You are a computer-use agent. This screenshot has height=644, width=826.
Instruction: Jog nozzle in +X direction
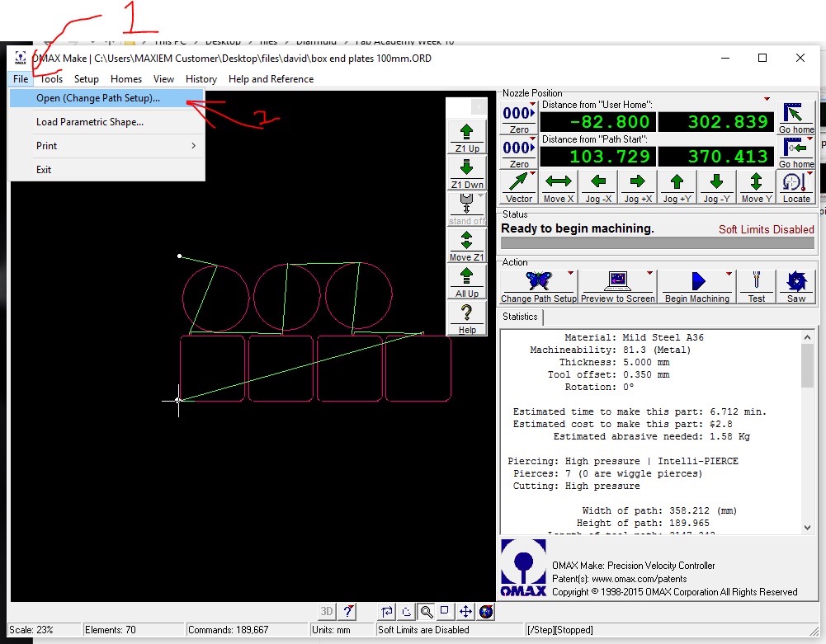[637, 187]
